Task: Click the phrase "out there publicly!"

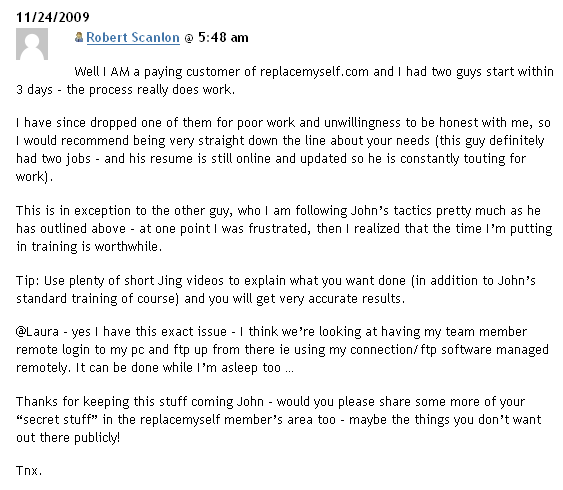Action: point(68,438)
